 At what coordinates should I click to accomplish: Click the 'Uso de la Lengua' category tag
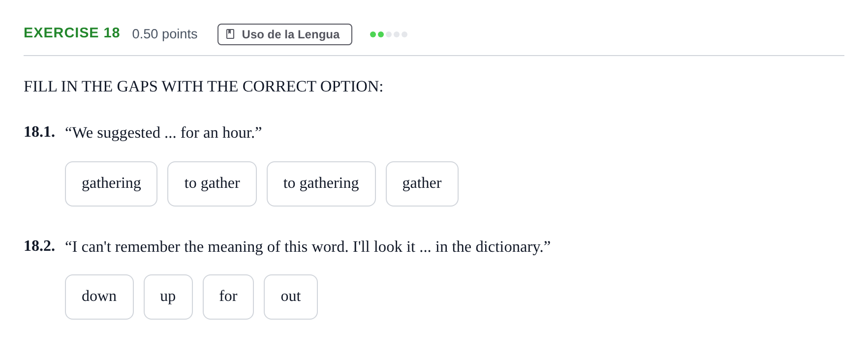[285, 34]
